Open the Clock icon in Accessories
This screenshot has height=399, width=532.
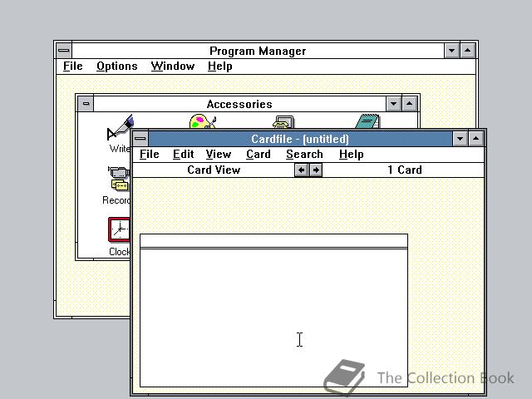pos(119,229)
